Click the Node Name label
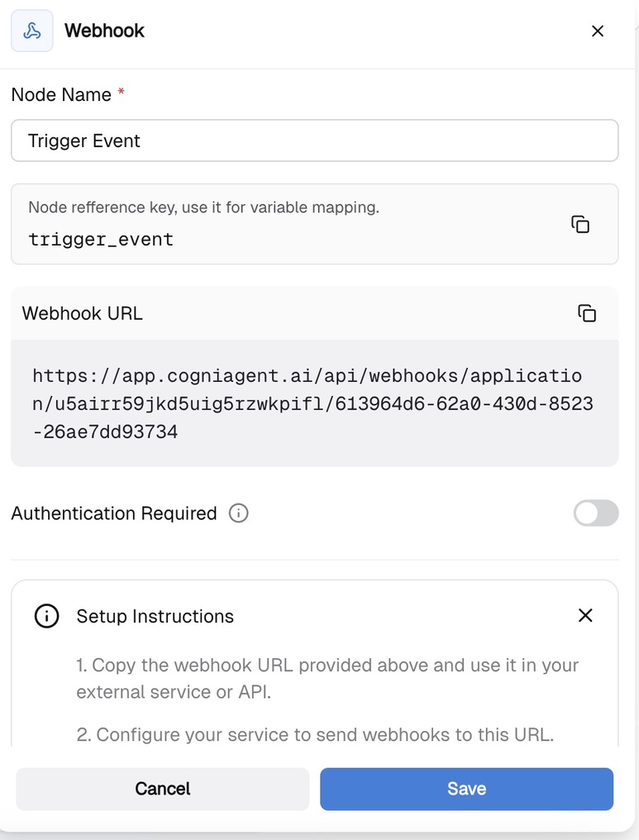639x840 pixels. [x=61, y=95]
